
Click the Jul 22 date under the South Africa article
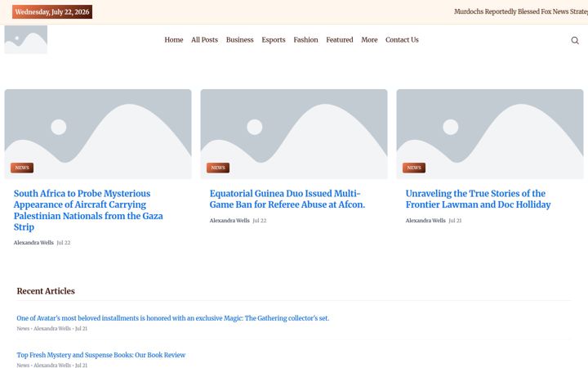64,243
